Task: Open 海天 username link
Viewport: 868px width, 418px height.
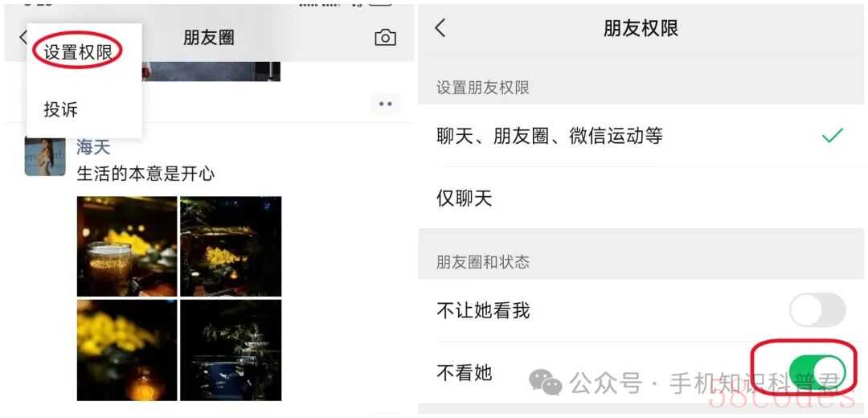Action: [x=93, y=147]
